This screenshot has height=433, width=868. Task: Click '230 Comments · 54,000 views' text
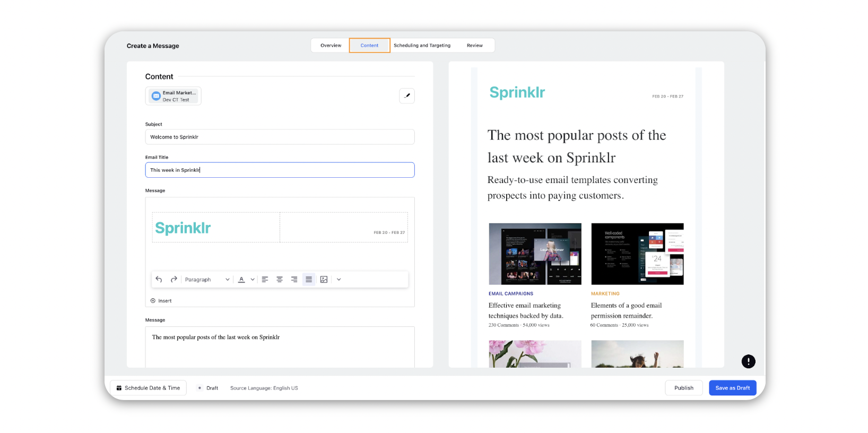tap(519, 325)
